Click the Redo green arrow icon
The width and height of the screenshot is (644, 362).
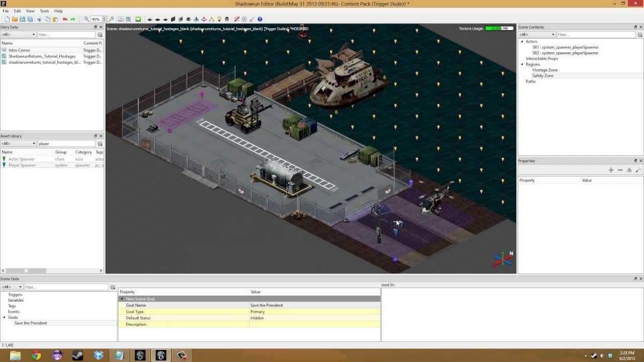[x=73, y=19]
